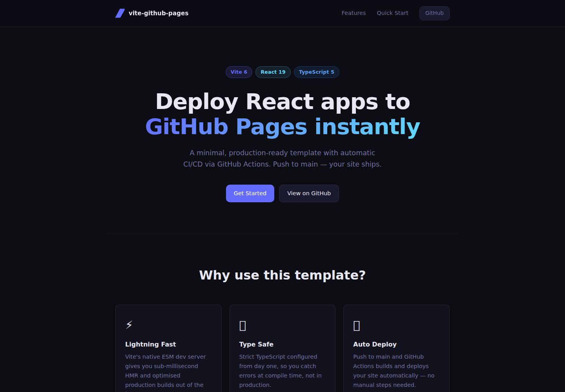Select the Vite 6 badge

pyautogui.click(x=239, y=72)
